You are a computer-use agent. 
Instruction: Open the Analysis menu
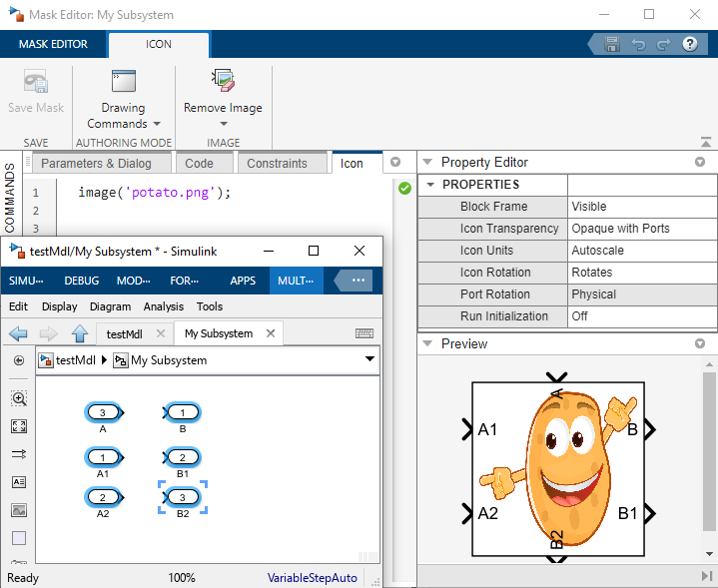(163, 306)
